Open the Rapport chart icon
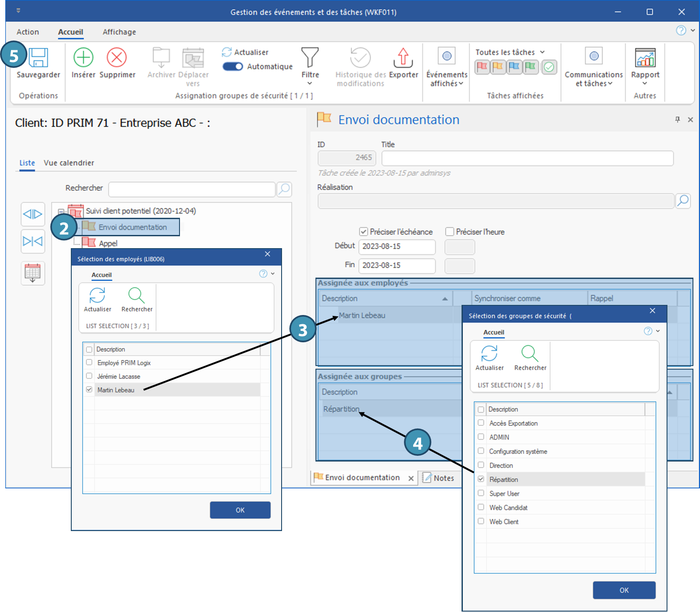This screenshot has height=612, width=700. click(645, 58)
